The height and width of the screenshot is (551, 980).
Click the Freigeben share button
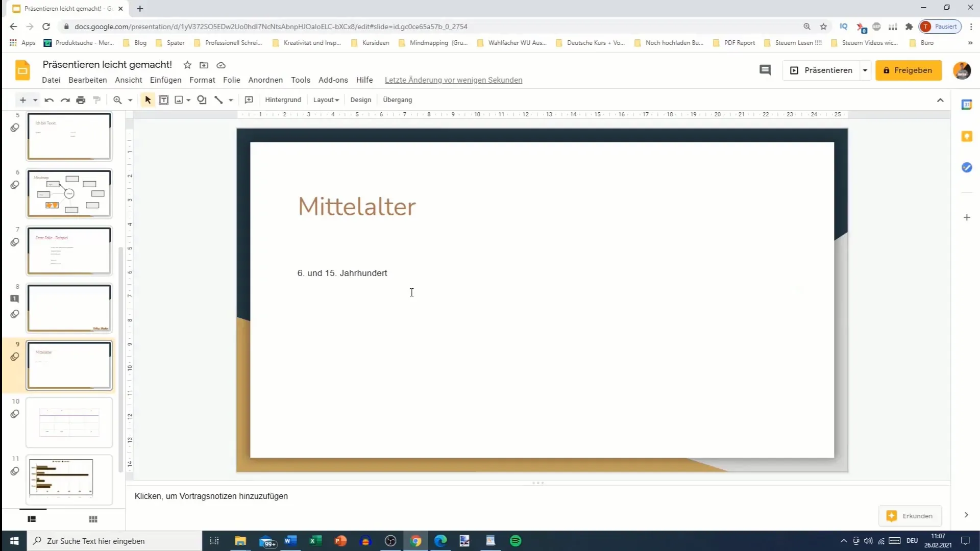click(908, 70)
